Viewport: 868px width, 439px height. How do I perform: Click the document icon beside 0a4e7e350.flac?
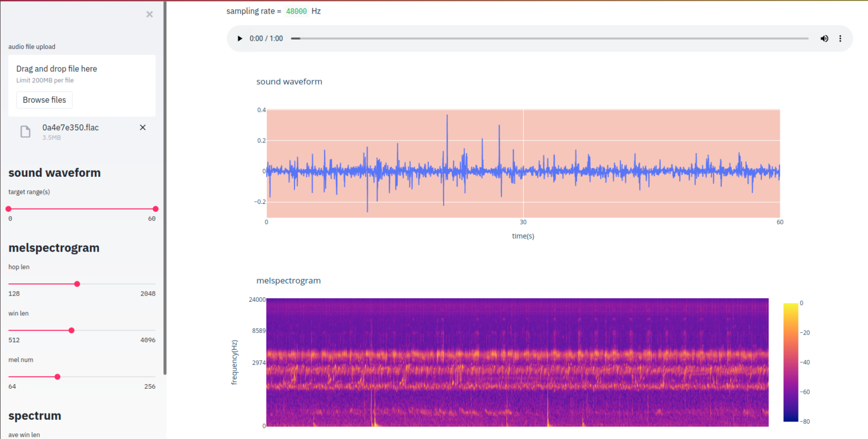point(25,132)
